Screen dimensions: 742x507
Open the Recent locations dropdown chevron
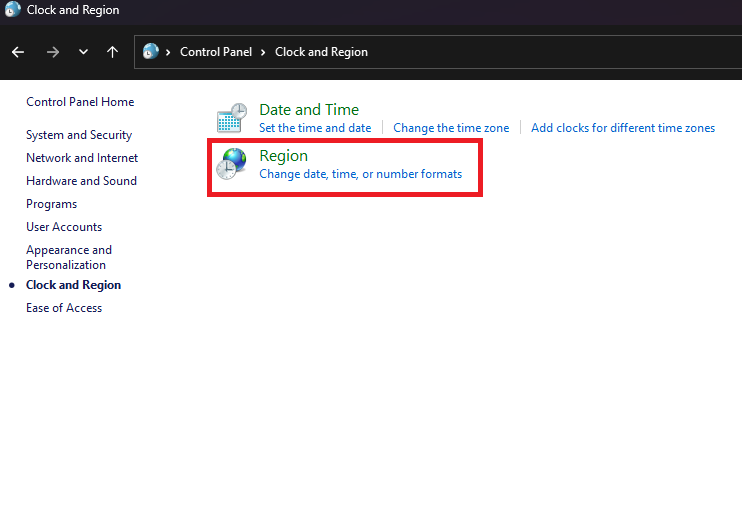pos(83,52)
